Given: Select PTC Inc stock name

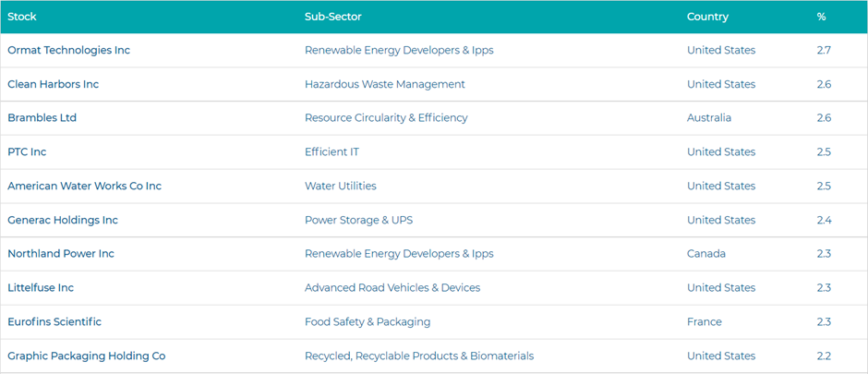Looking at the screenshot, I should [27, 151].
